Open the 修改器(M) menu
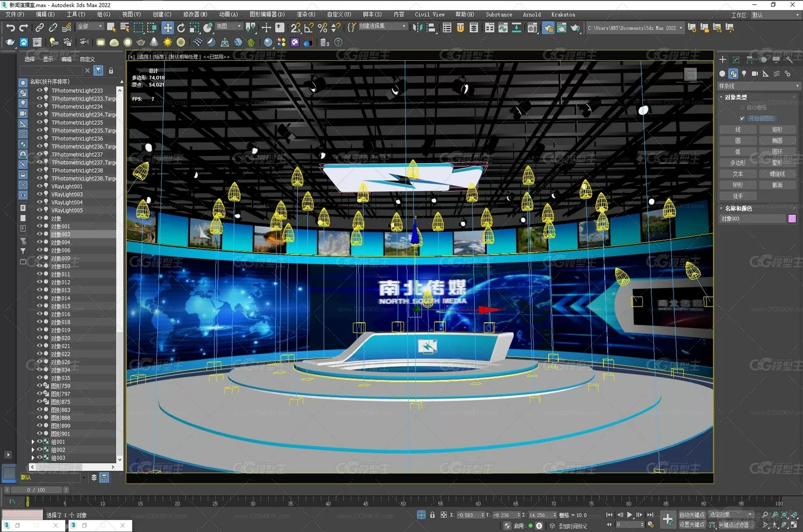This screenshot has width=803, height=532. click(195, 15)
